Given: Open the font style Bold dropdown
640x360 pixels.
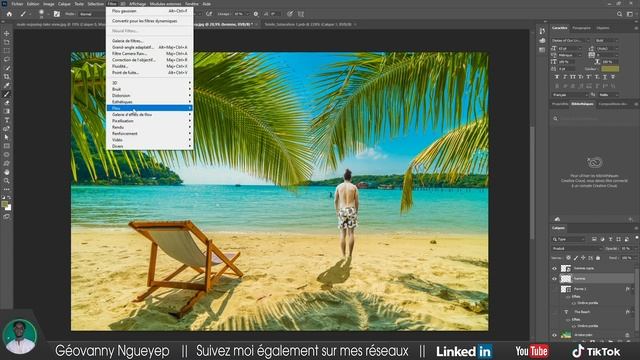Looking at the screenshot, I should tap(606, 41).
